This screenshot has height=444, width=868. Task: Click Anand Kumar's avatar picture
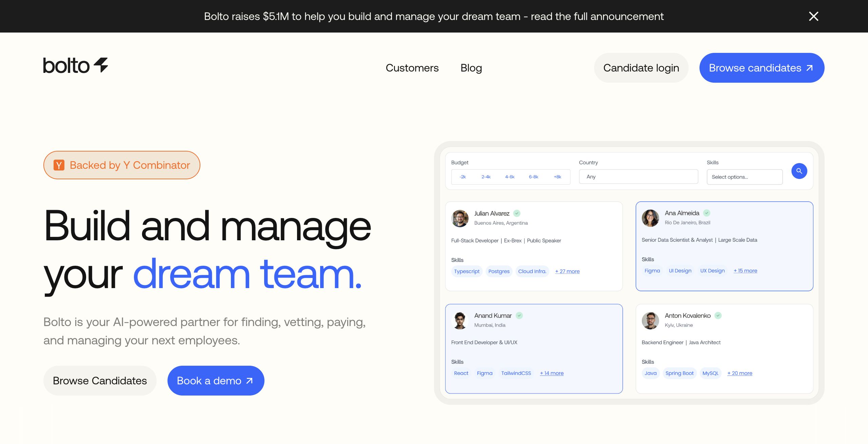coord(460,320)
